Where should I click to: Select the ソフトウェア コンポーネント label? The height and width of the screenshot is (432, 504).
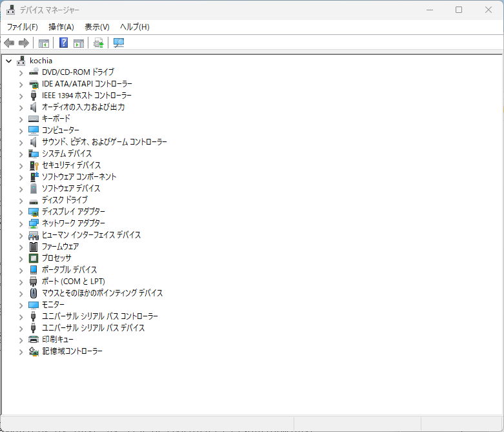(79, 177)
